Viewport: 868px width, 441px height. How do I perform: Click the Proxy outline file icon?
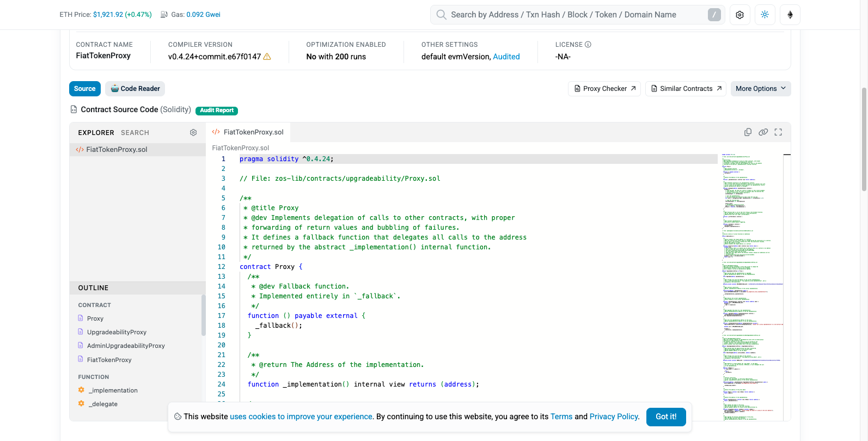81,318
